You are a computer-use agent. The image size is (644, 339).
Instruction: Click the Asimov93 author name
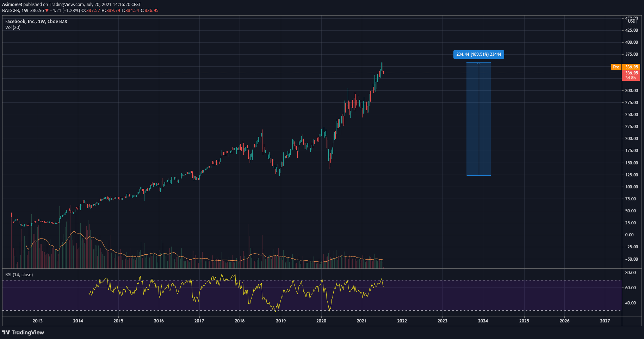click(12, 5)
